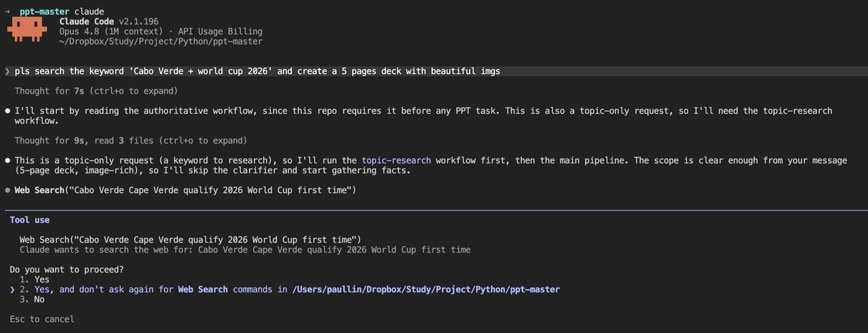The image size is (868, 333).
Task: Click the green arrow shell prompt icon
Action: [7, 12]
